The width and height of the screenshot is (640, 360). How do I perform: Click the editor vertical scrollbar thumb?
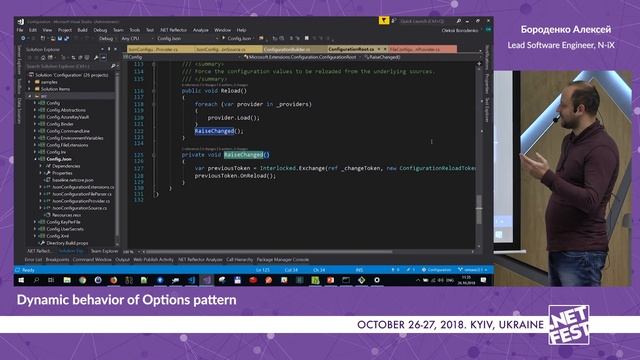click(479, 209)
